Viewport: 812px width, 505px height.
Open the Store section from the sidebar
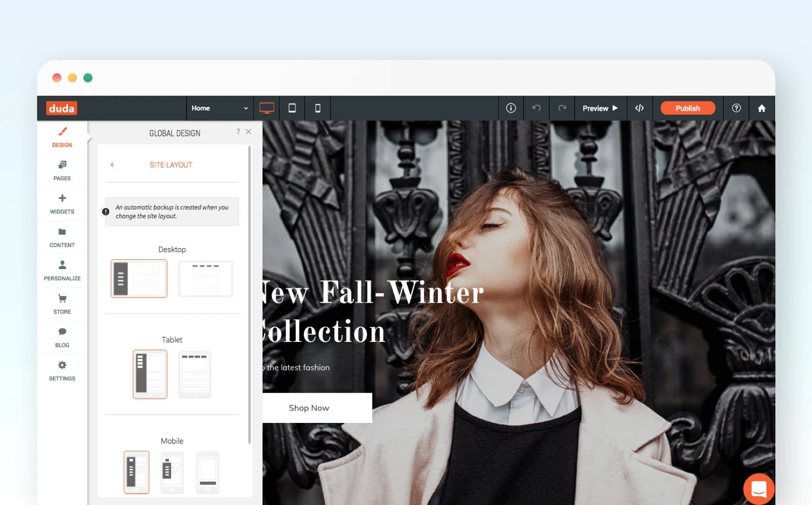(62, 303)
